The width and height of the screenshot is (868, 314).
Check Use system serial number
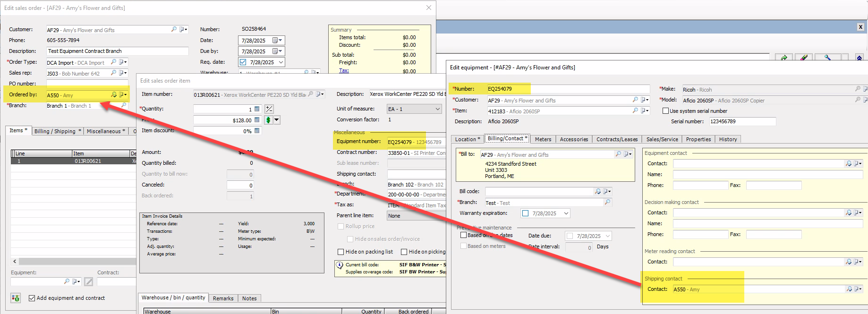(665, 111)
